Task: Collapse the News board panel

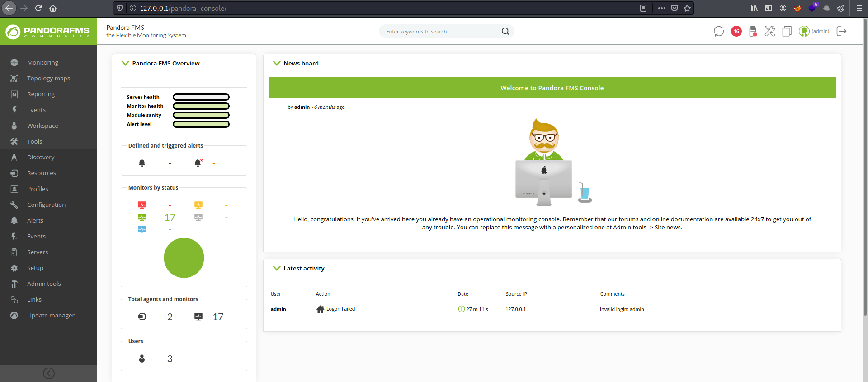Action: 277,63
